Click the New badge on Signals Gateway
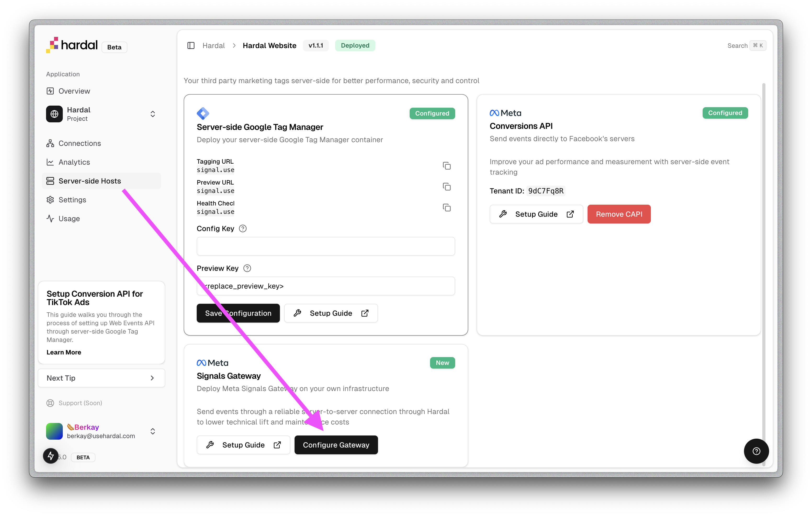The height and width of the screenshot is (516, 812). click(442, 363)
